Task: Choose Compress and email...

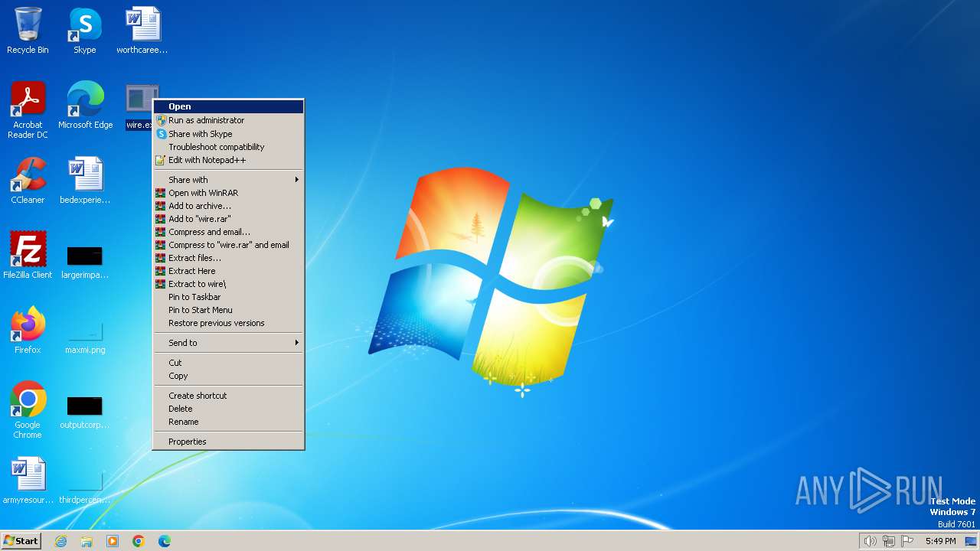Action: [228, 232]
